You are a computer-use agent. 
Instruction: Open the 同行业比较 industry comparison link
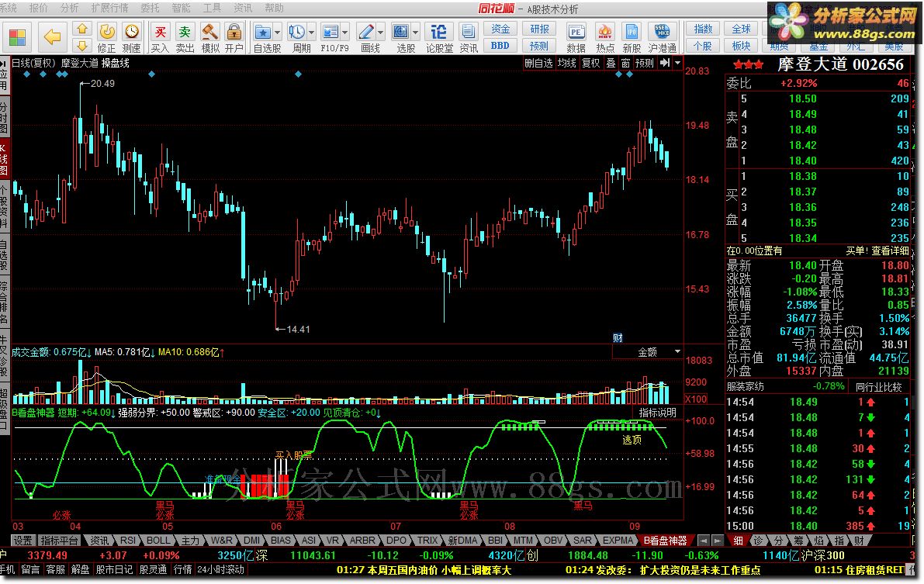click(878, 386)
